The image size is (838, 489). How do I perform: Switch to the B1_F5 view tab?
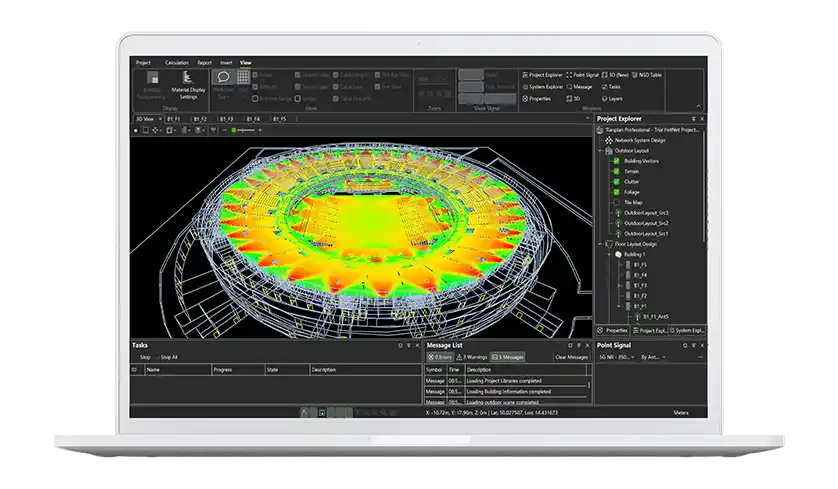280,119
